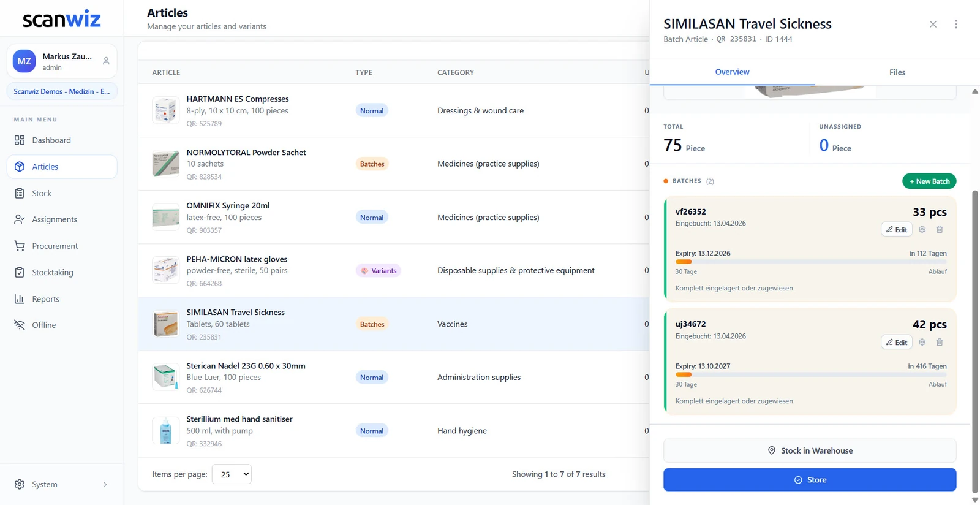Click the ARTICLE column header
This screenshot has width=980, height=505.
point(166,72)
